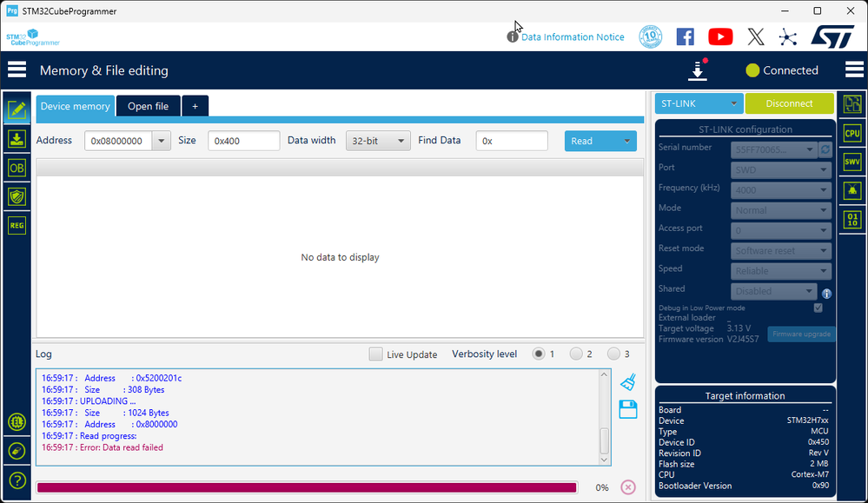Click the red progress bar
868x503 pixels.
point(307,487)
